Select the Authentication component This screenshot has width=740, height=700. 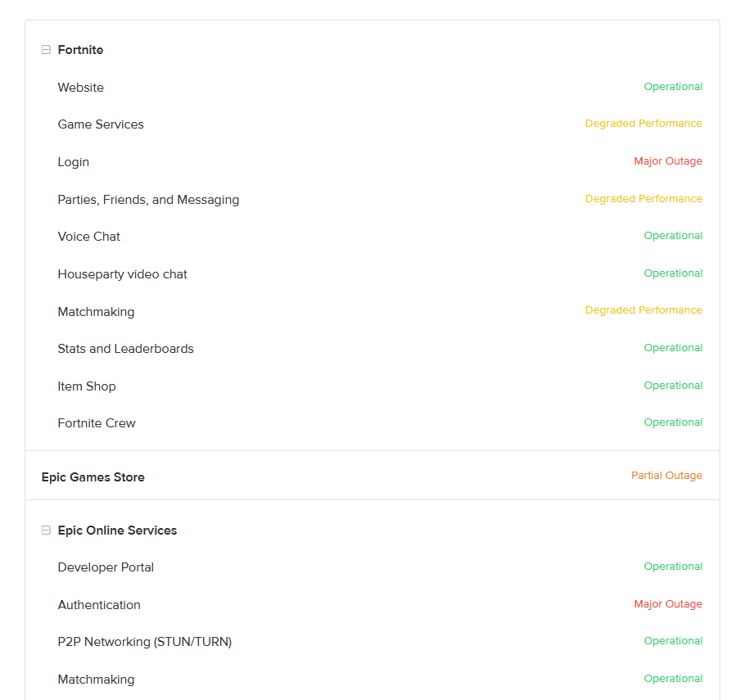(x=99, y=605)
